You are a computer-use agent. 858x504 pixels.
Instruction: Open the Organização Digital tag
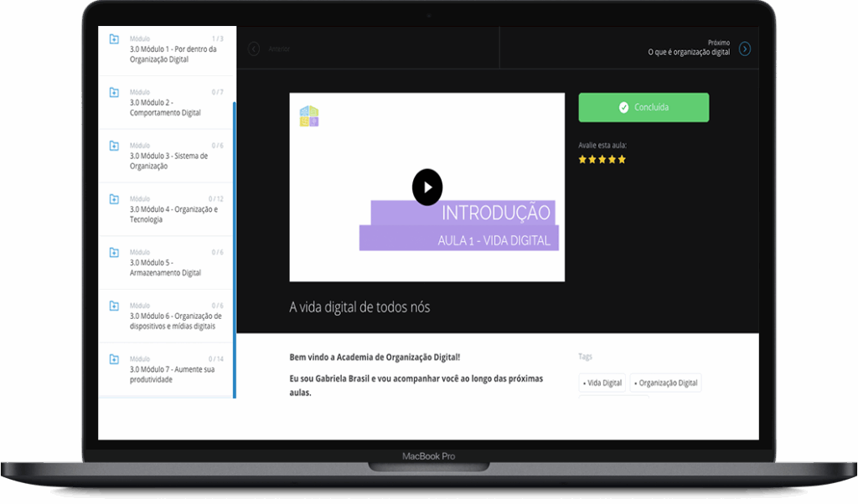(665, 383)
